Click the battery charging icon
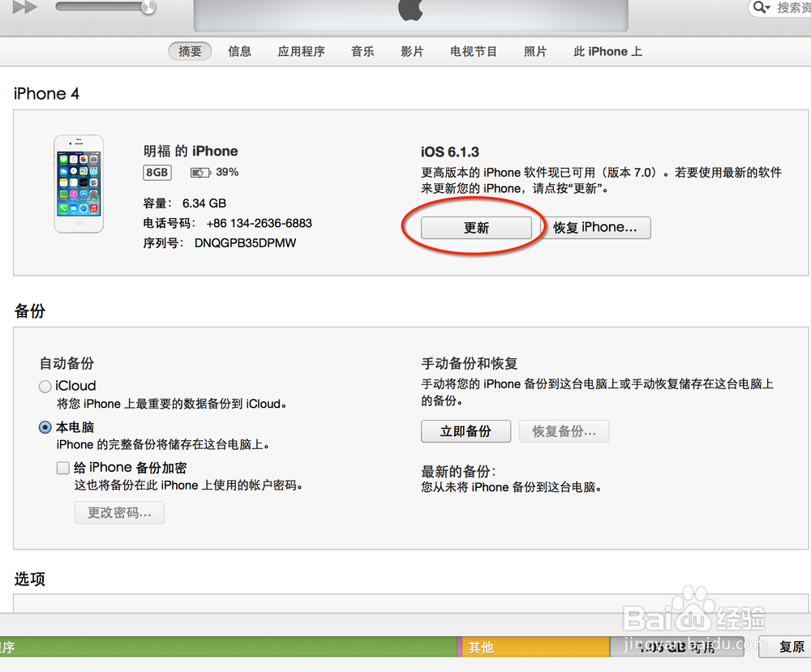This screenshot has height=672, width=811. [200, 172]
